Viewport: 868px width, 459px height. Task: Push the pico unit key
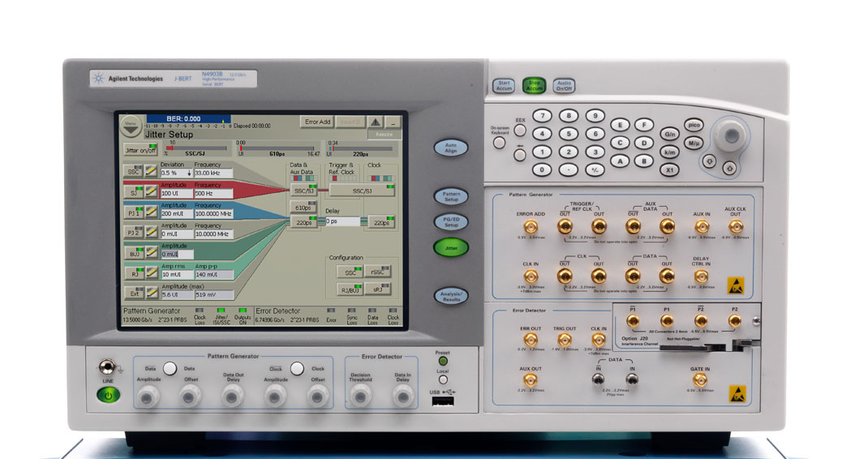click(x=693, y=125)
